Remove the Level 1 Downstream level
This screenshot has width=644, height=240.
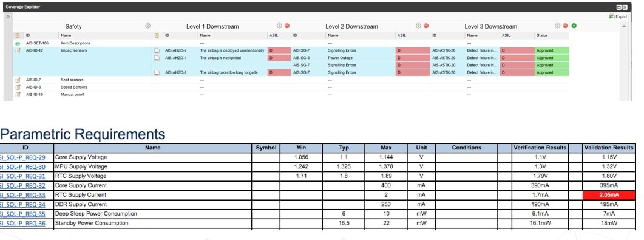(x=287, y=26)
